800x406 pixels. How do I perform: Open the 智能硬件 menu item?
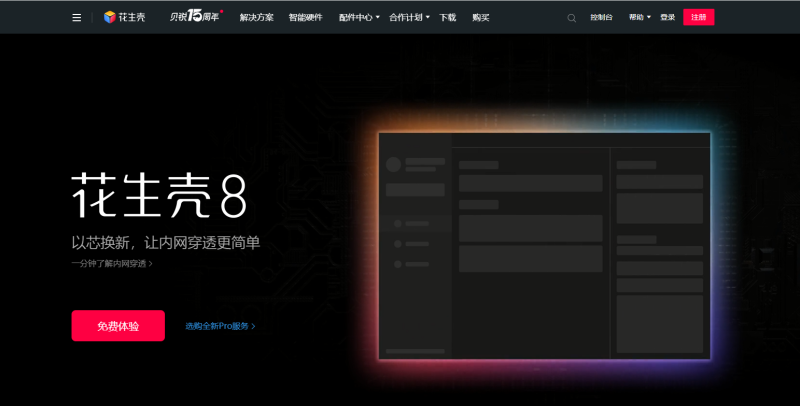[x=306, y=17]
